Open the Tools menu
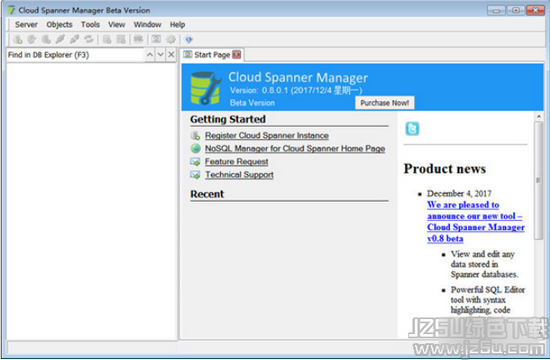550x360 pixels. click(x=90, y=25)
